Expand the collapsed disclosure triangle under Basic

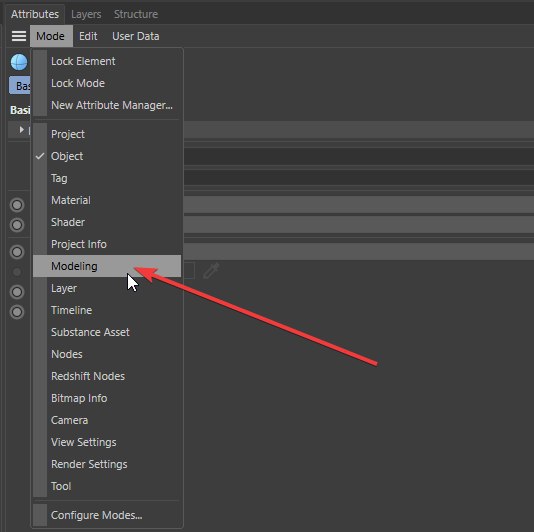click(x=21, y=130)
